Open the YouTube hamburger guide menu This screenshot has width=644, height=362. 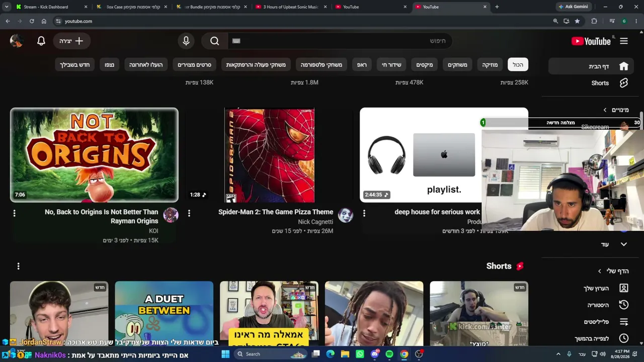click(624, 41)
